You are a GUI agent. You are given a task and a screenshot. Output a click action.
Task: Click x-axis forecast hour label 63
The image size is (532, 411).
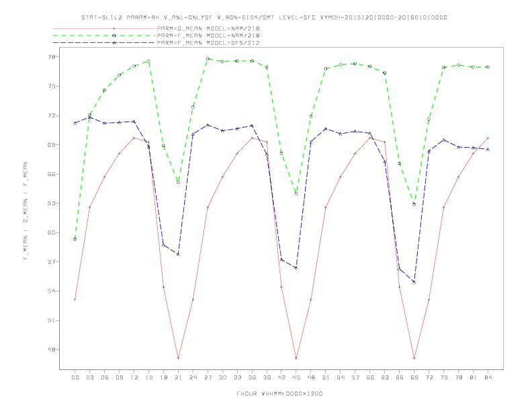tap(385, 377)
